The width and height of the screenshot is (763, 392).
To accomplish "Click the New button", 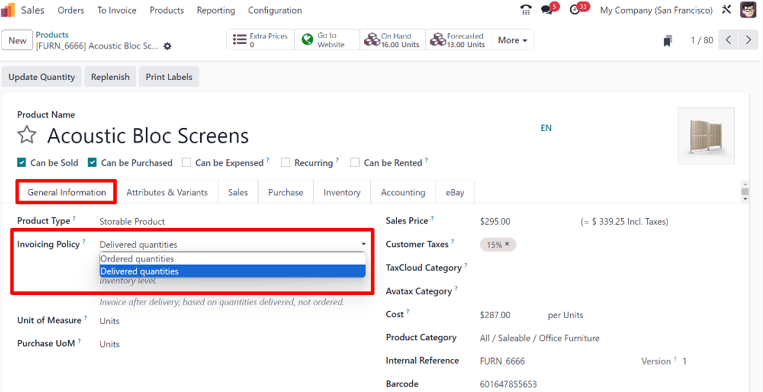I will (17, 40).
